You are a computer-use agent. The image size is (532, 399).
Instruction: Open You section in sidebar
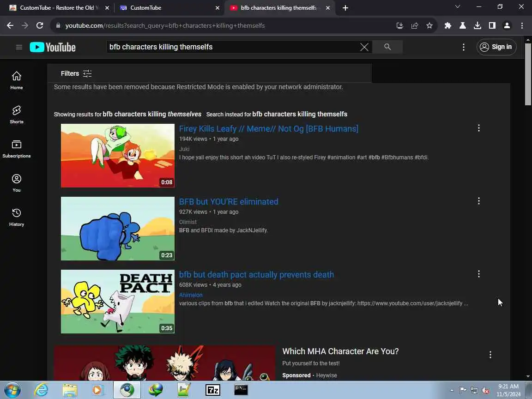pos(16,183)
